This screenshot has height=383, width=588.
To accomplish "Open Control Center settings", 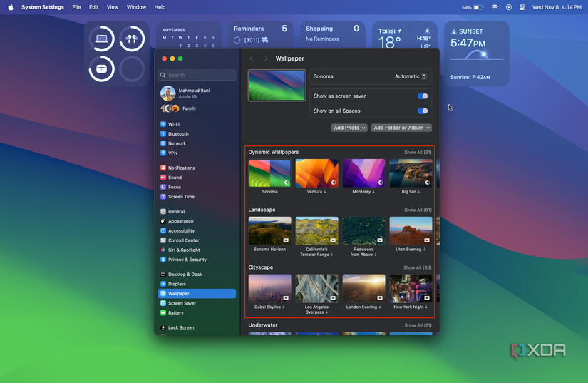I will [183, 240].
